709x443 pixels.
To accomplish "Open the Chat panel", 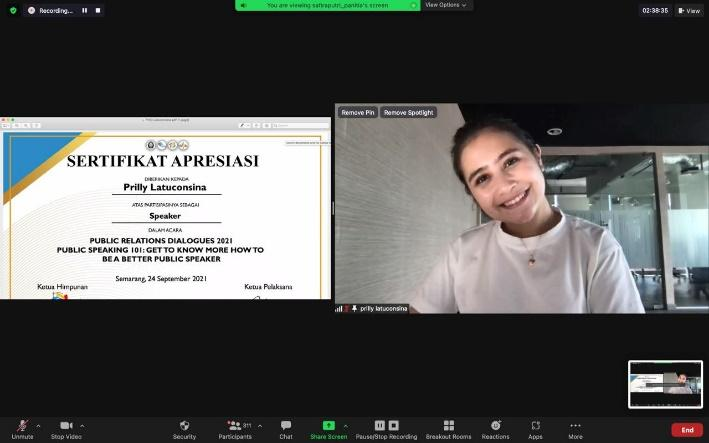I will coord(286,426).
